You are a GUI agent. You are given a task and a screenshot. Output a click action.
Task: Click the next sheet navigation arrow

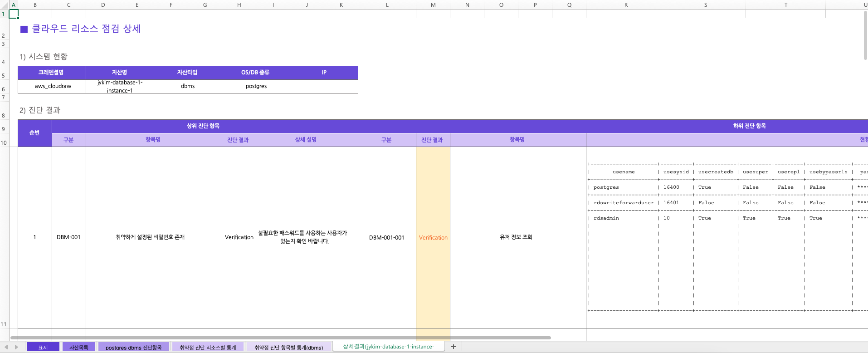pyautogui.click(x=17, y=347)
